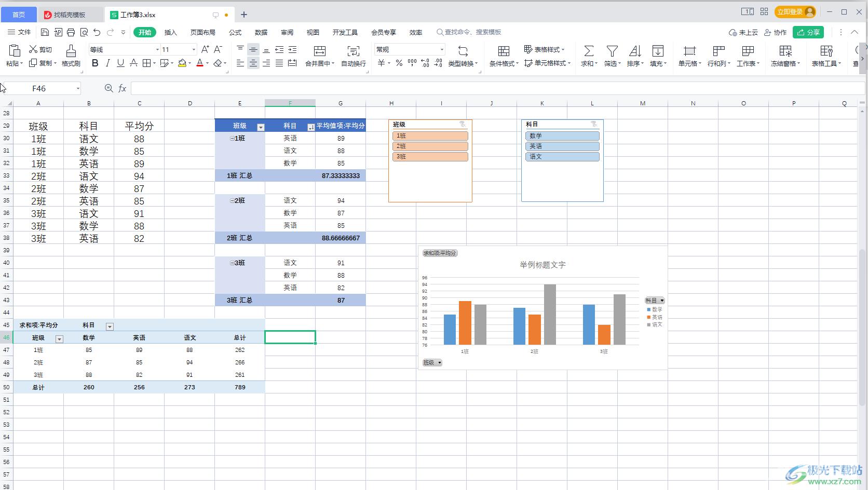
Task: Click the 立即登录 login button
Action: (x=795, y=12)
